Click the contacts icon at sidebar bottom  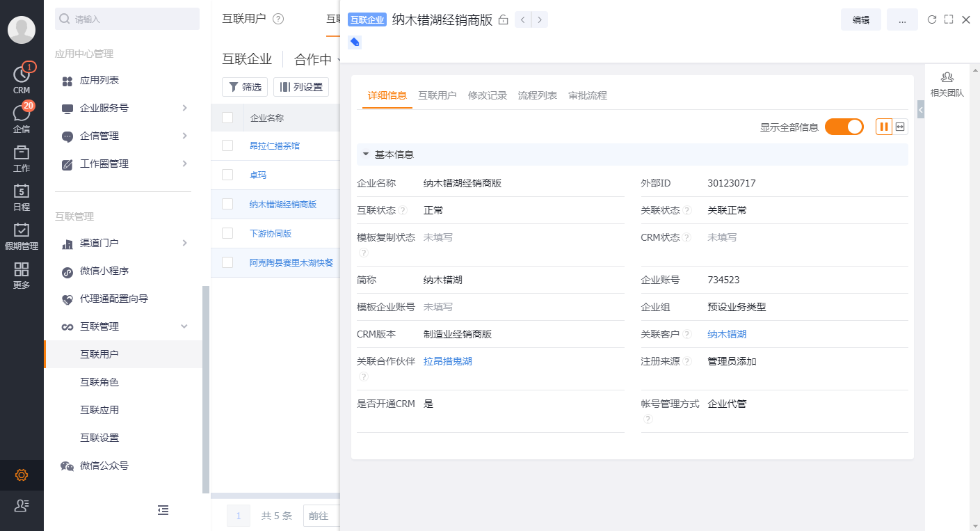tap(22, 506)
